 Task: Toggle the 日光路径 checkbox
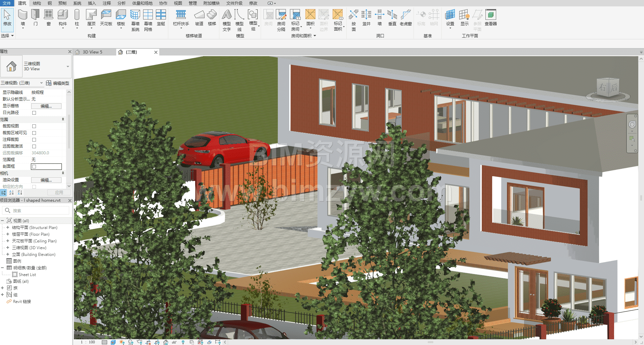[x=34, y=113]
